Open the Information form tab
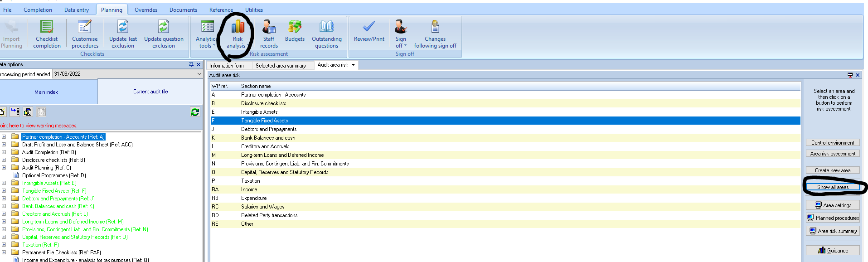 coord(227,66)
